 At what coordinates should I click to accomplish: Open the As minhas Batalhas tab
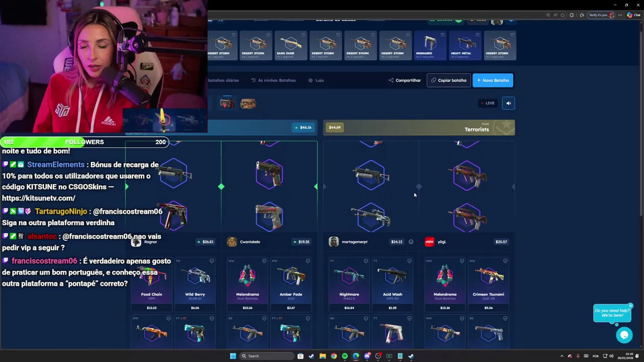[x=273, y=80]
